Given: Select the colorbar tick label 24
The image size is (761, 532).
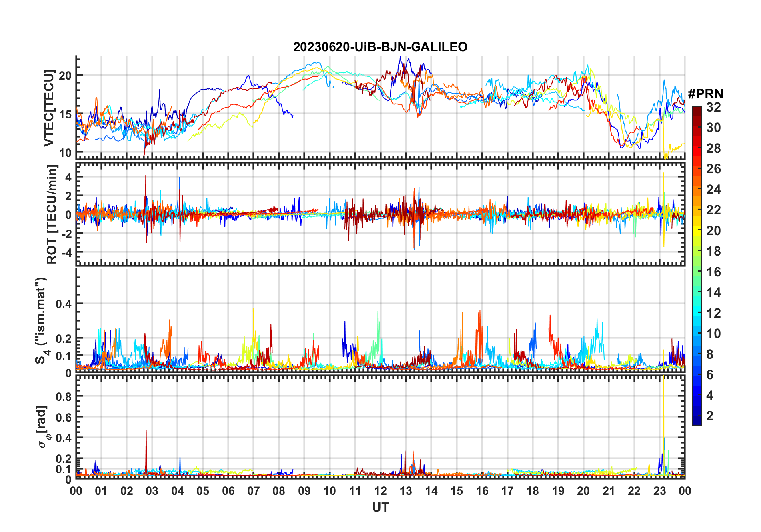Looking at the screenshot, I should [x=713, y=190].
